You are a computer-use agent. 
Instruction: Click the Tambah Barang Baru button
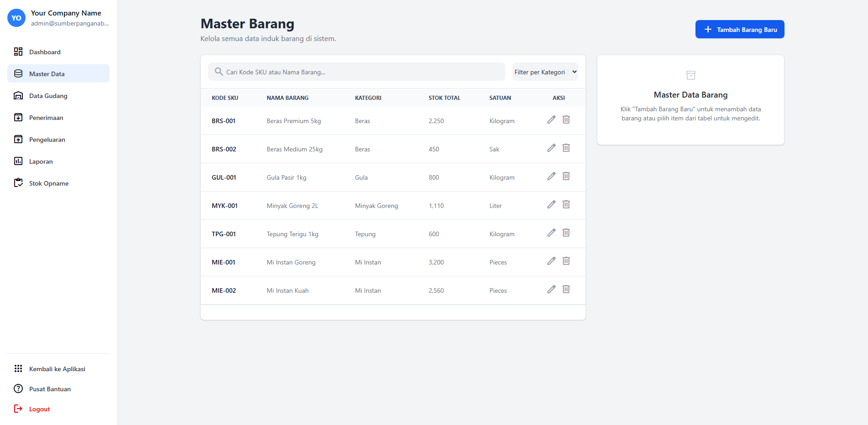click(x=739, y=30)
